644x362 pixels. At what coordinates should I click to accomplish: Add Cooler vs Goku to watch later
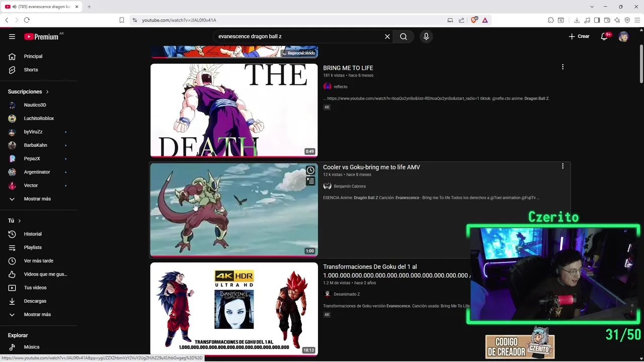(x=310, y=170)
